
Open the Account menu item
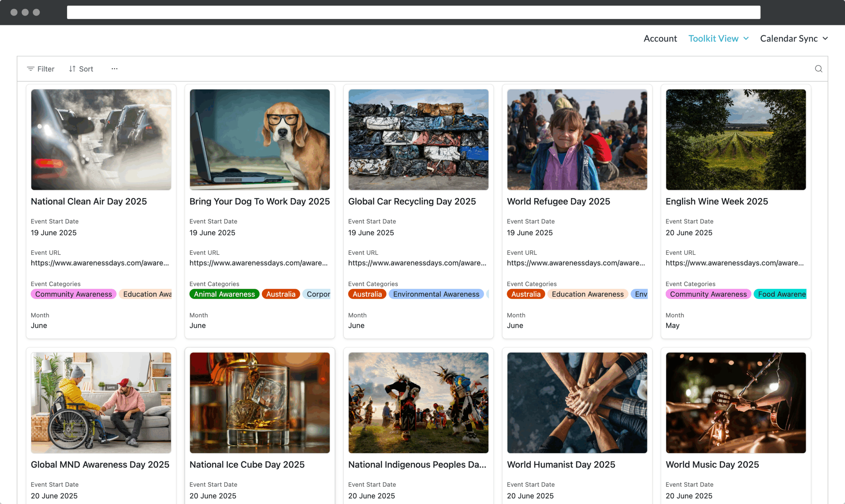(x=660, y=38)
